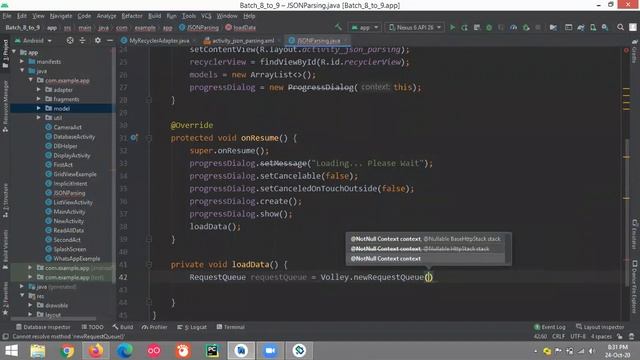Open the Logcat tool window

[192, 327]
